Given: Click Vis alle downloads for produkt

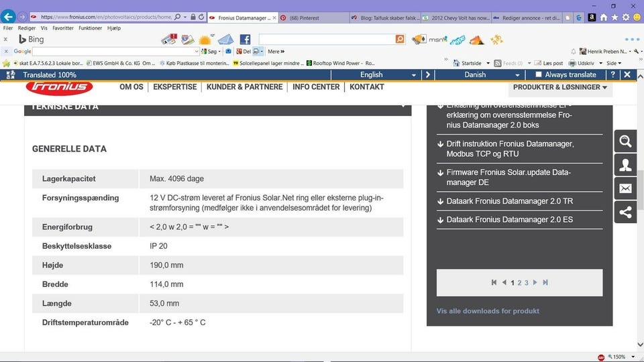Looking at the screenshot, I should pyautogui.click(x=488, y=311).
